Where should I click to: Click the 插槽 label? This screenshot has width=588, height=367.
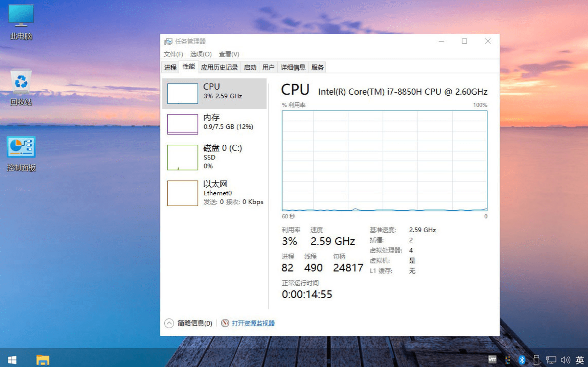pyautogui.click(x=377, y=240)
